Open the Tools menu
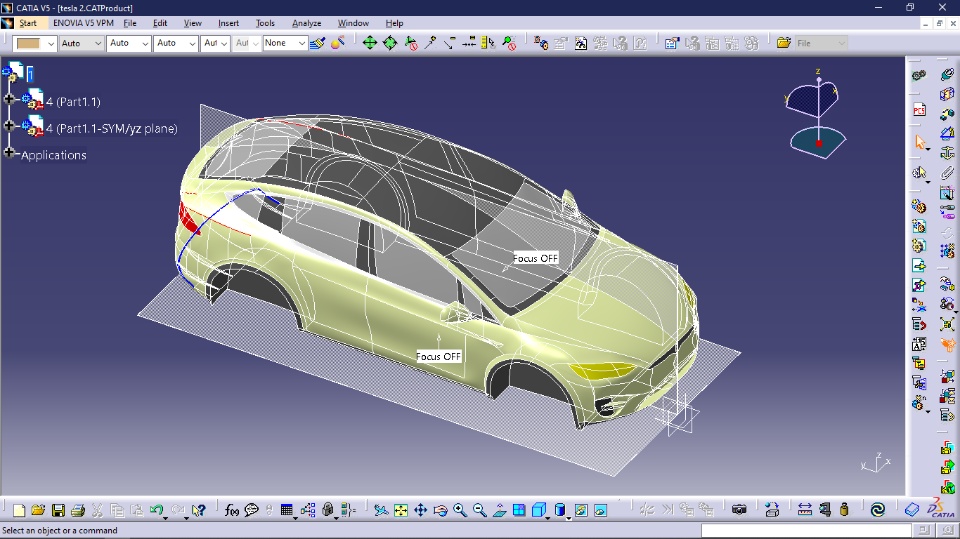 pos(265,23)
